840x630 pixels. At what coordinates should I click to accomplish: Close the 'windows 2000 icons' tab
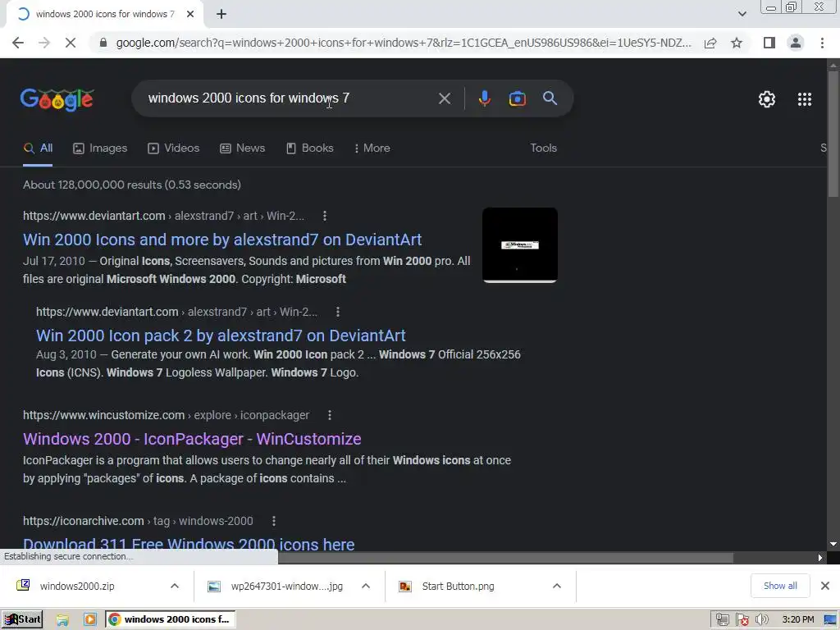tap(190, 15)
